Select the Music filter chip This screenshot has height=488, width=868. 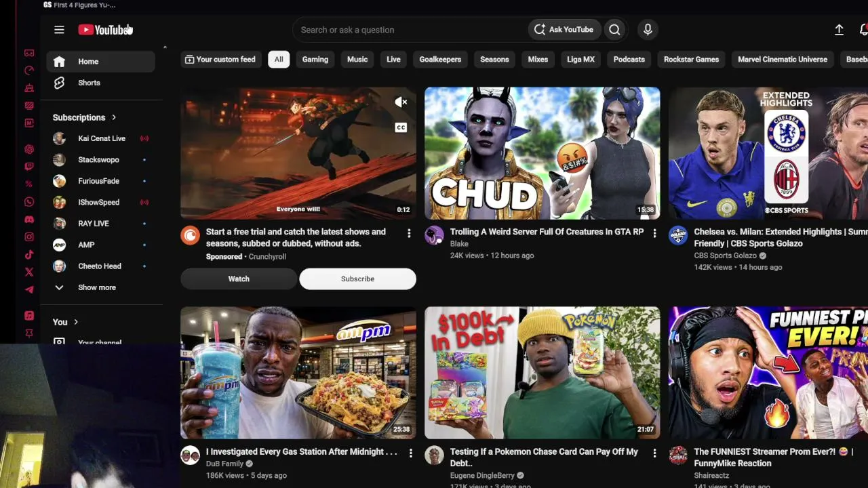(357, 60)
